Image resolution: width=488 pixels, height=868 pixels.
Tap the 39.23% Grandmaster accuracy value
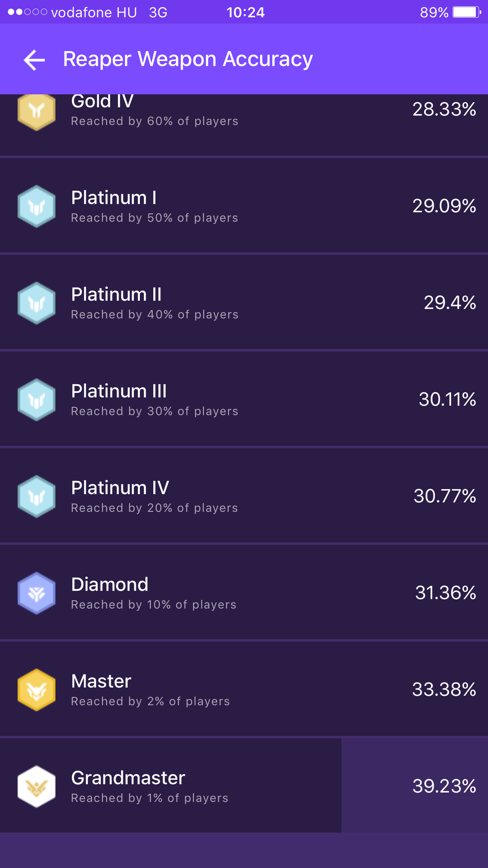tap(444, 786)
